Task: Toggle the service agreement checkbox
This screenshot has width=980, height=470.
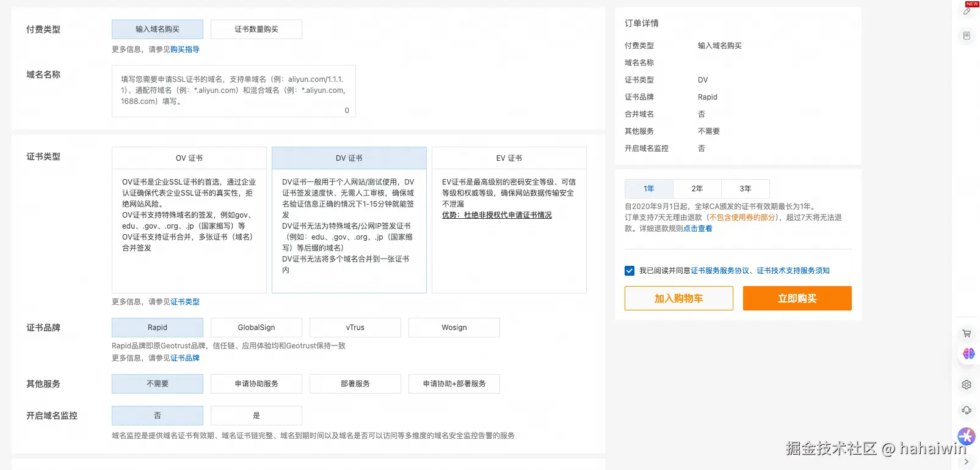Action: pyautogui.click(x=630, y=271)
